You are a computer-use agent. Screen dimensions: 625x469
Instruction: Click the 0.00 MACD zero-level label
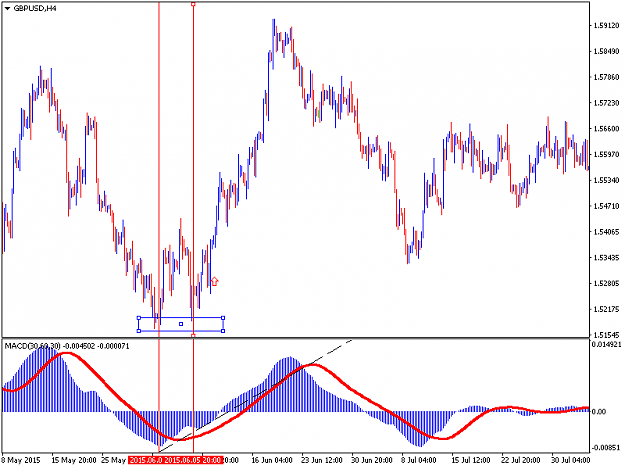click(x=599, y=411)
